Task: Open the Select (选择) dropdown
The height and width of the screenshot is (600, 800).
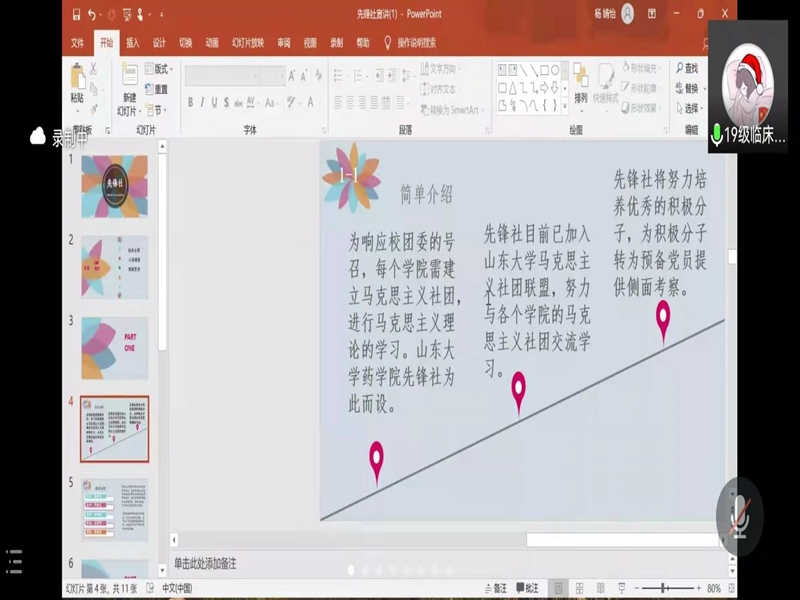Action: 688,108
